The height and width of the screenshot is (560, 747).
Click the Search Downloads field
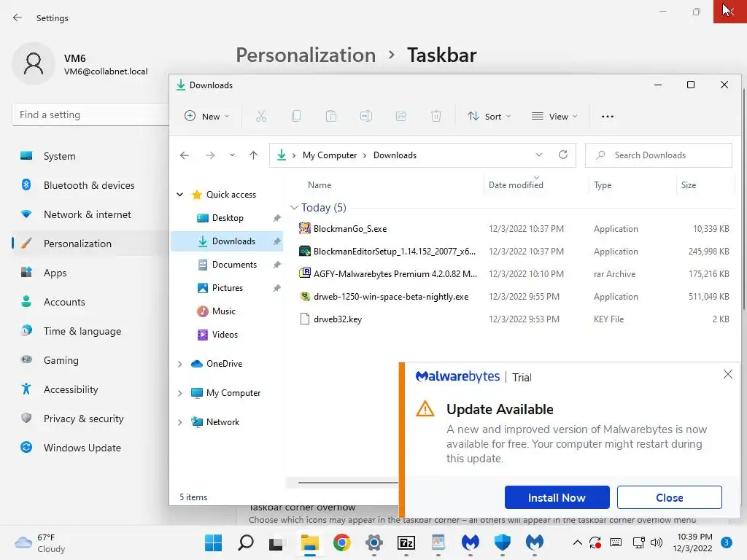[x=659, y=155]
